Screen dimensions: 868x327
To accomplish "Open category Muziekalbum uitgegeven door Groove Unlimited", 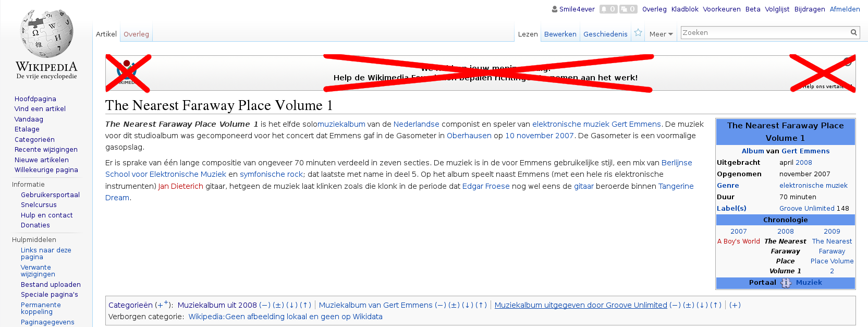I will point(581,305).
